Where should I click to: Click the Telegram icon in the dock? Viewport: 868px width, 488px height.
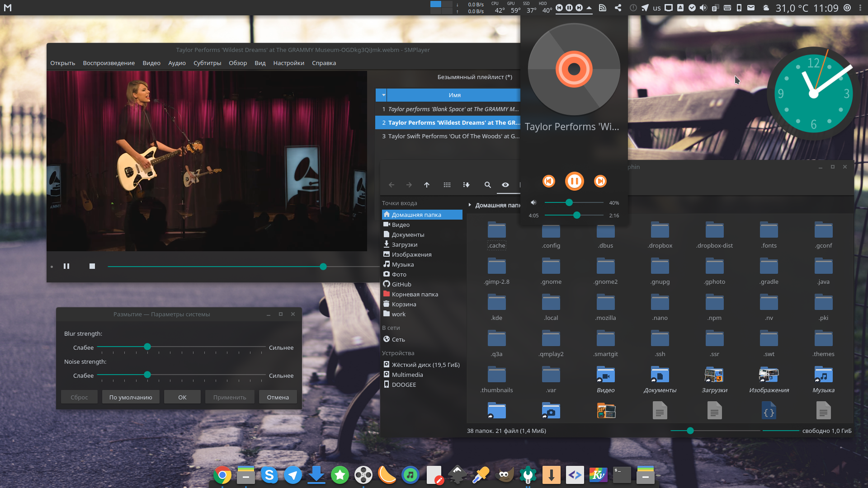click(293, 475)
